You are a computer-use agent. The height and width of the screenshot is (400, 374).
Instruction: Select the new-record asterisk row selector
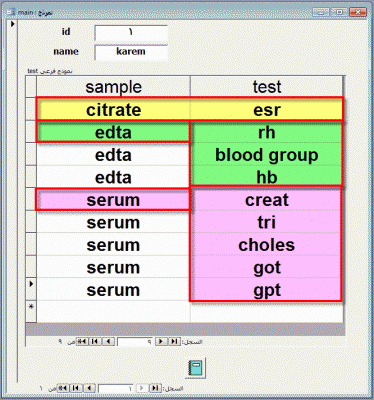(x=31, y=312)
